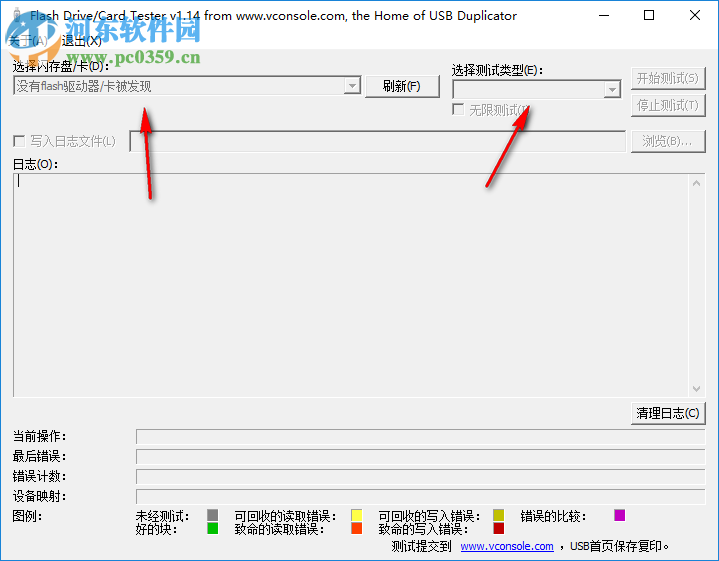Image resolution: width=719 pixels, height=561 pixels.
Task: Expand the 选择测试类型 test type dropdown
Action: coord(612,89)
